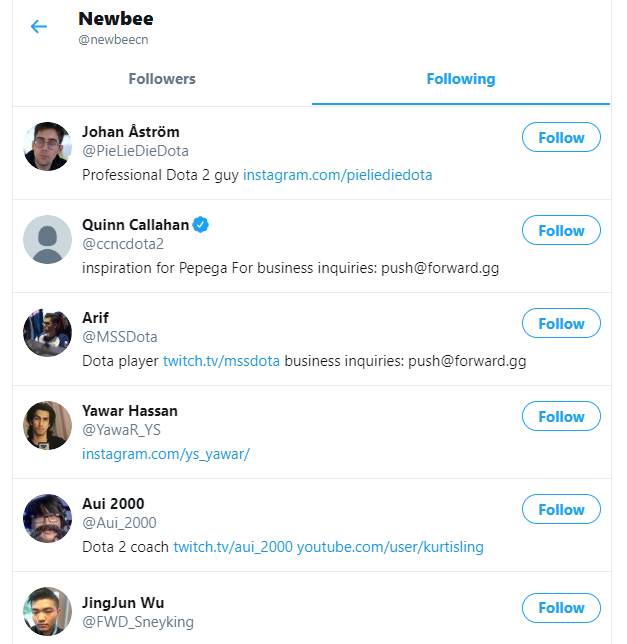This screenshot has height=644, width=627.
Task: Click Aui 2000's avatar image
Action: (x=47, y=519)
